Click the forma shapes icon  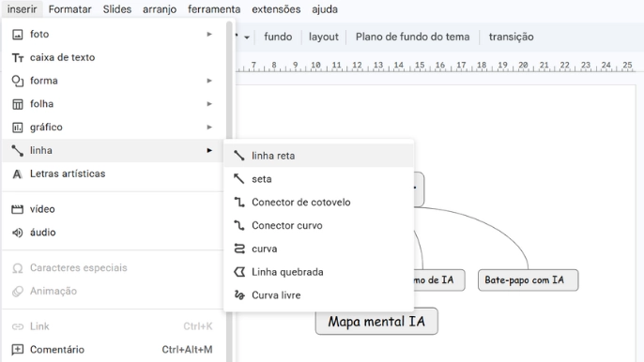17,81
